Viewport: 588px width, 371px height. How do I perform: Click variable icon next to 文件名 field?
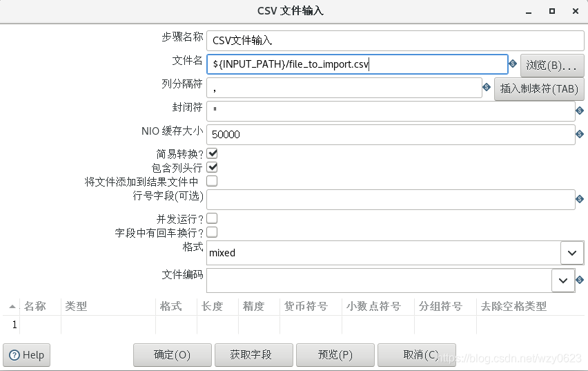513,64
